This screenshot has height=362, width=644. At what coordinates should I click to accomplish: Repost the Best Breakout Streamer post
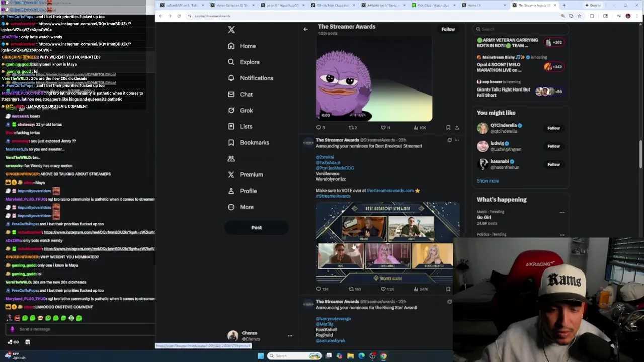tap(355, 289)
